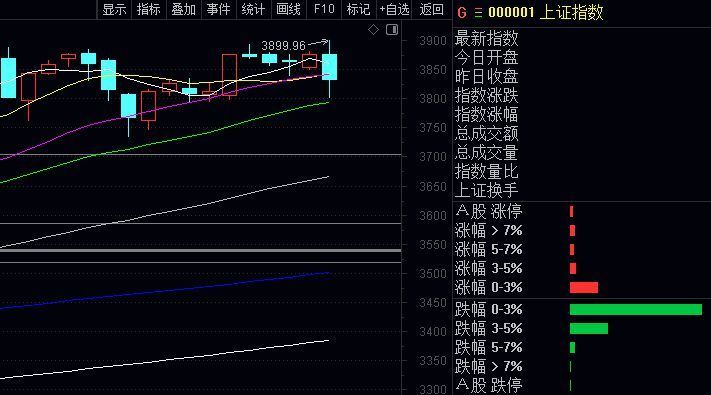Click the green 跌幅 0-3% bar
Screen dimensions: 711x395
coord(636,309)
